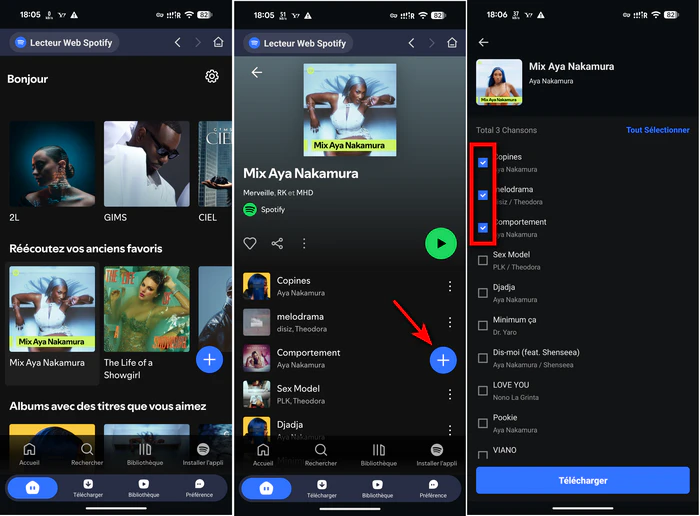Viewport: 700px width, 516px height.
Task: Open playlist more options beside share icon
Action: (x=304, y=243)
